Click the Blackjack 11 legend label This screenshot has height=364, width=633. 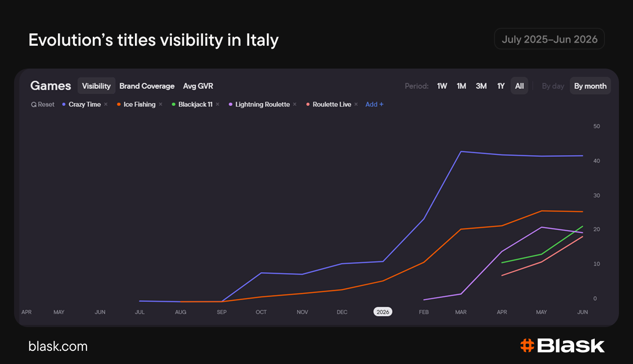pos(196,105)
